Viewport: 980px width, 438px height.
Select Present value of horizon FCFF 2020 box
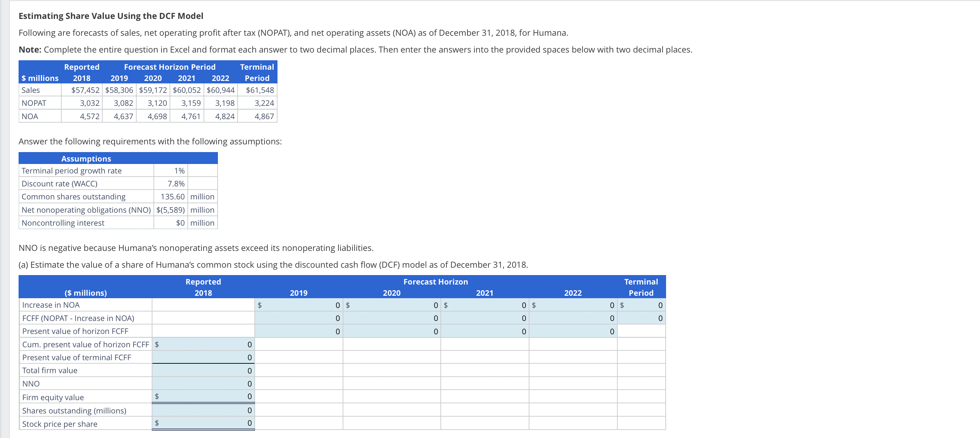[392, 331]
